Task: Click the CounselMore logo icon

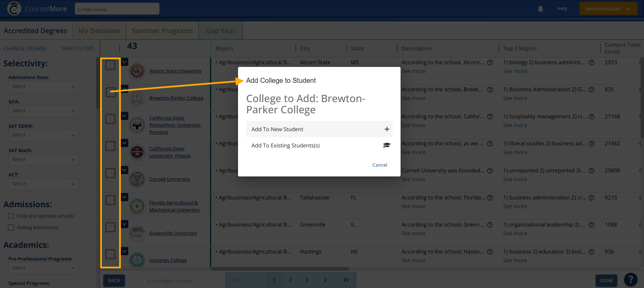Action: coord(14,8)
